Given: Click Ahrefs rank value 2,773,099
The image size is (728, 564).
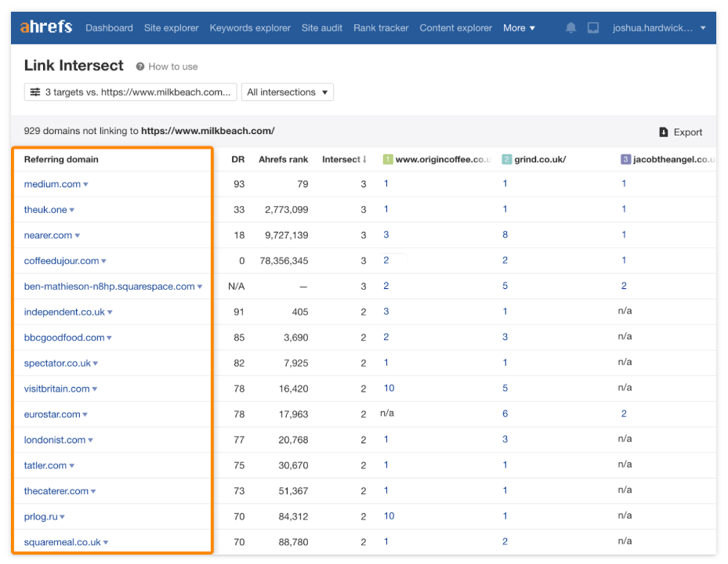Looking at the screenshot, I should (x=286, y=209).
